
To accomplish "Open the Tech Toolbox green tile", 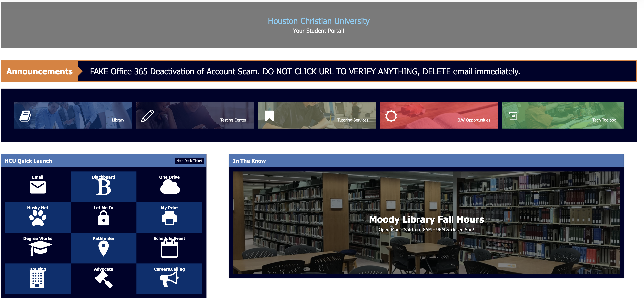I will point(562,115).
